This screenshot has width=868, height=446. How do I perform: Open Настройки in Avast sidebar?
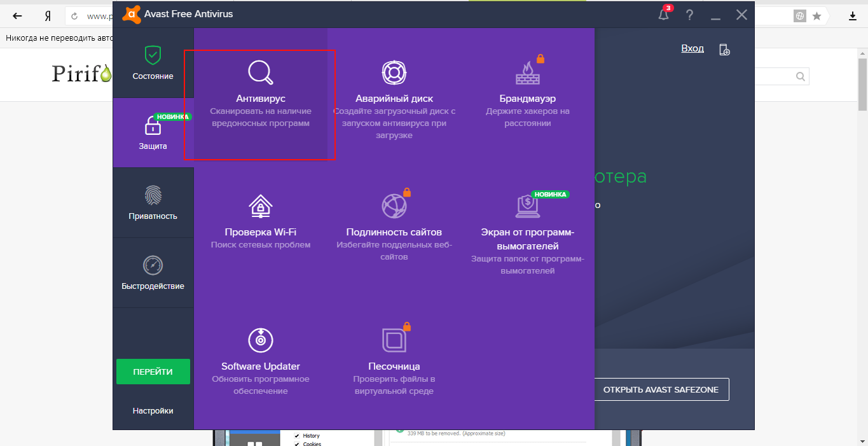153,411
